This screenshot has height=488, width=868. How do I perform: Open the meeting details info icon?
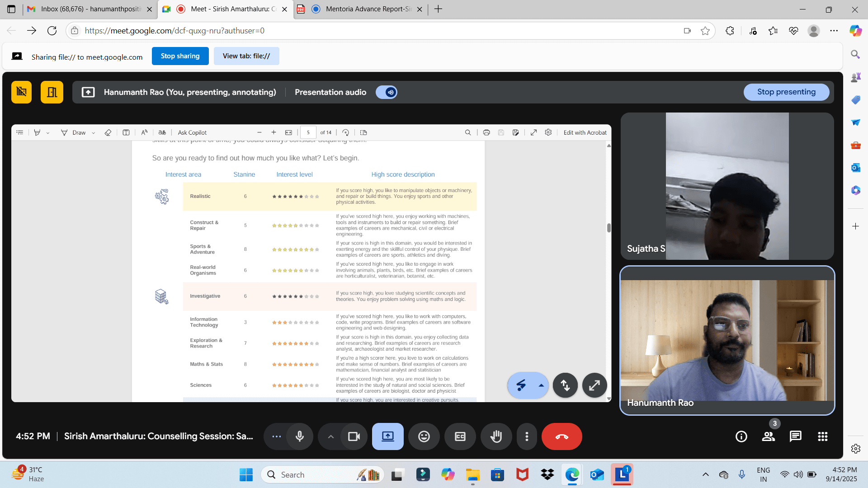(x=741, y=436)
